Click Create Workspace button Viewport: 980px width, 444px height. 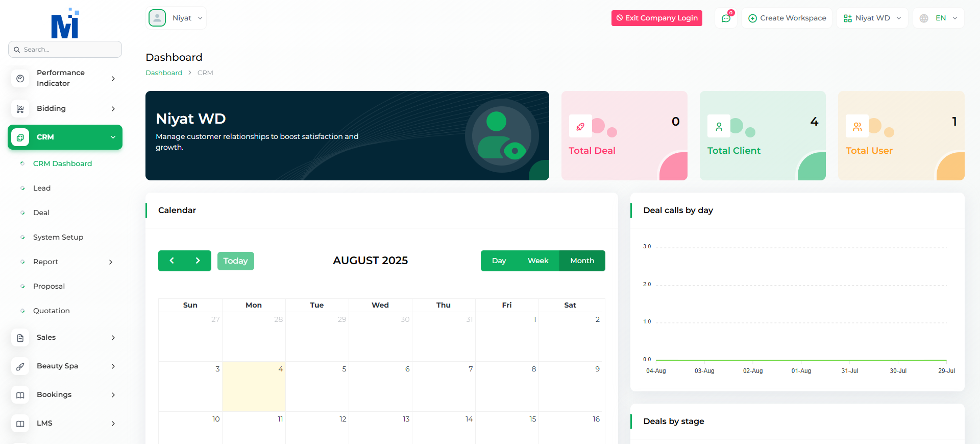(787, 18)
